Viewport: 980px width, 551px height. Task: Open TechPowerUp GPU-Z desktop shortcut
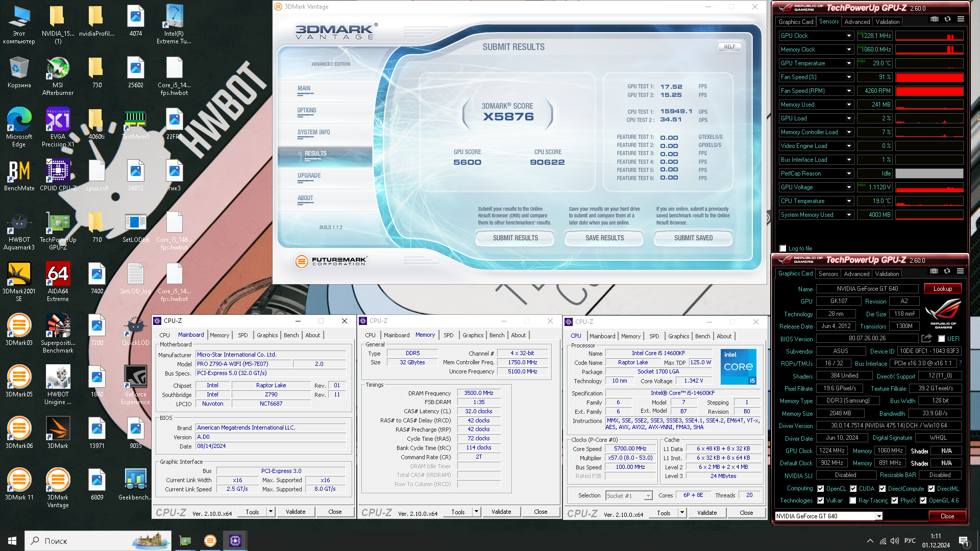coord(58,231)
